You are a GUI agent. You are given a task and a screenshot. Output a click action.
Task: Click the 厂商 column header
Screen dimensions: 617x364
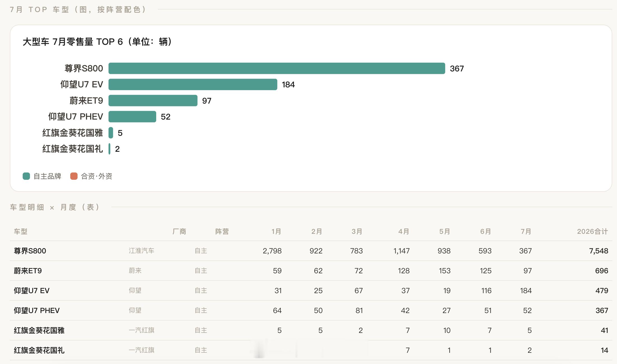pyautogui.click(x=179, y=232)
